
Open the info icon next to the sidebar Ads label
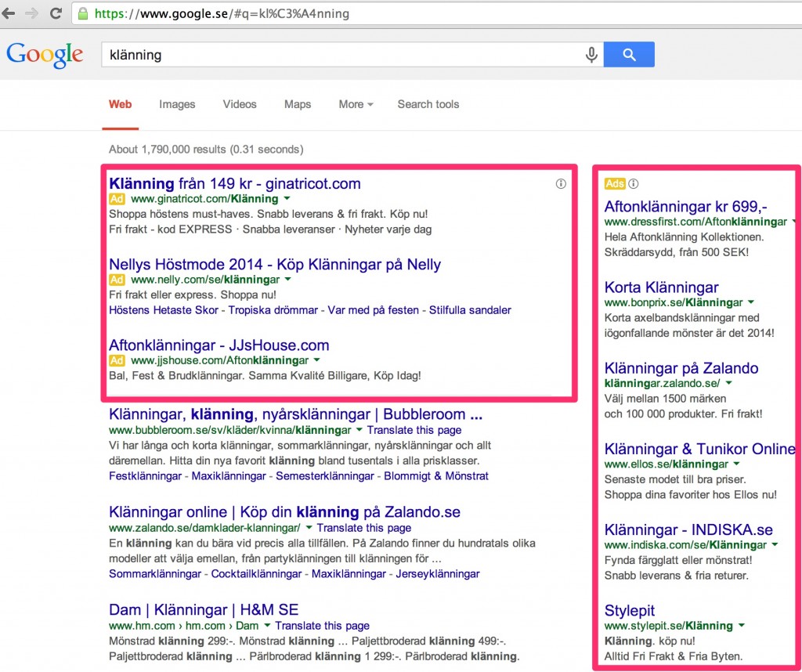(633, 183)
